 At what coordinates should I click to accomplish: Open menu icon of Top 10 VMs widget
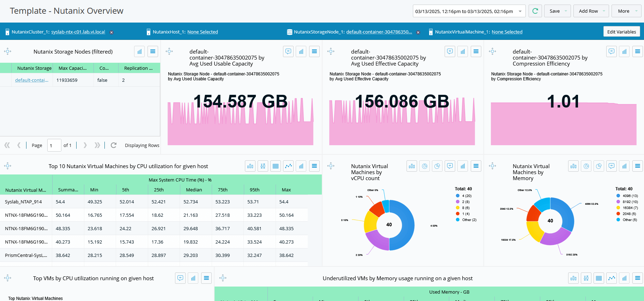click(x=314, y=166)
